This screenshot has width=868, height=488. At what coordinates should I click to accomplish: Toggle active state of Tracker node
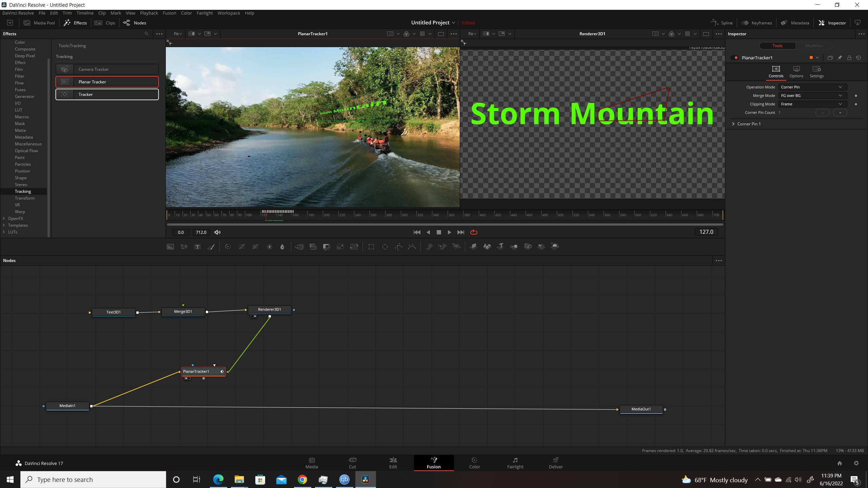(65, 94)
